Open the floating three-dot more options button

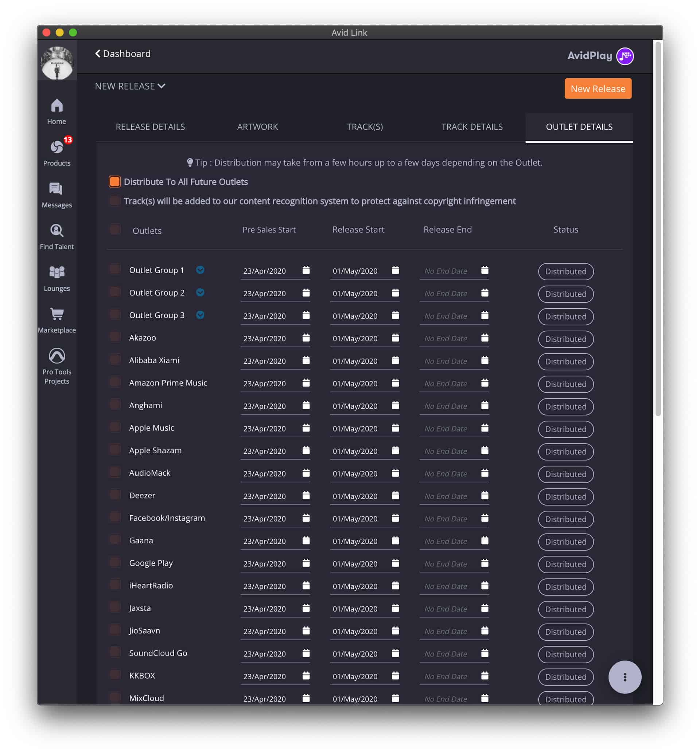click(625, 677)
